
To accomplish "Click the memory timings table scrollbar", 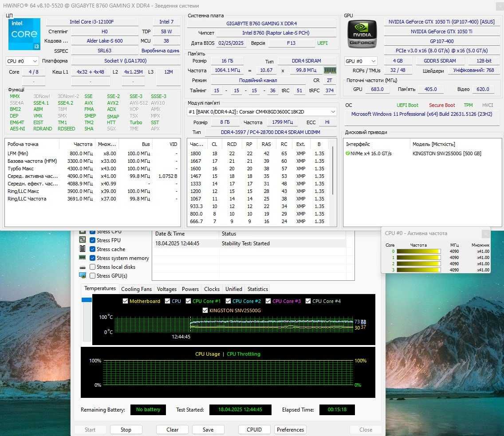I will (x=333, y=170).
